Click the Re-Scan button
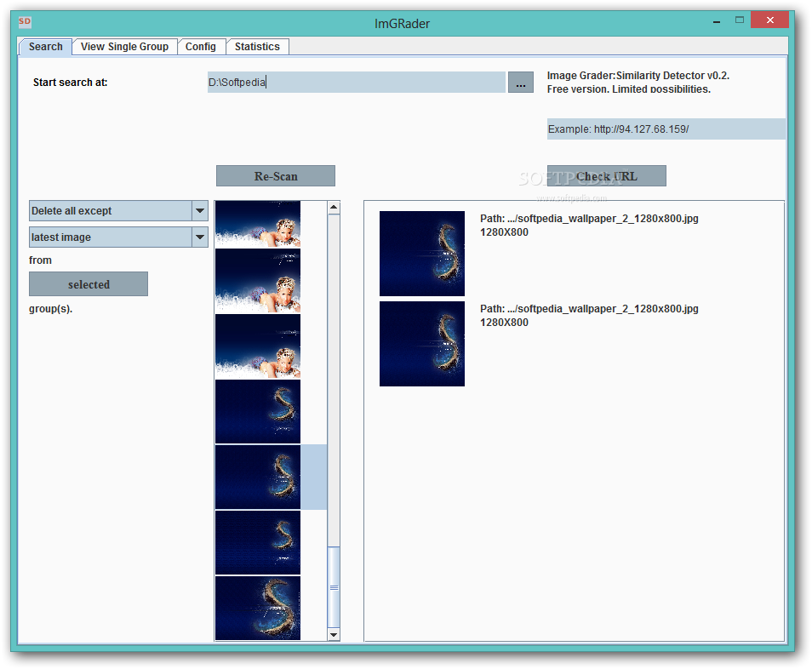Screen dimensions: 812x669 [x=276, y=176]
